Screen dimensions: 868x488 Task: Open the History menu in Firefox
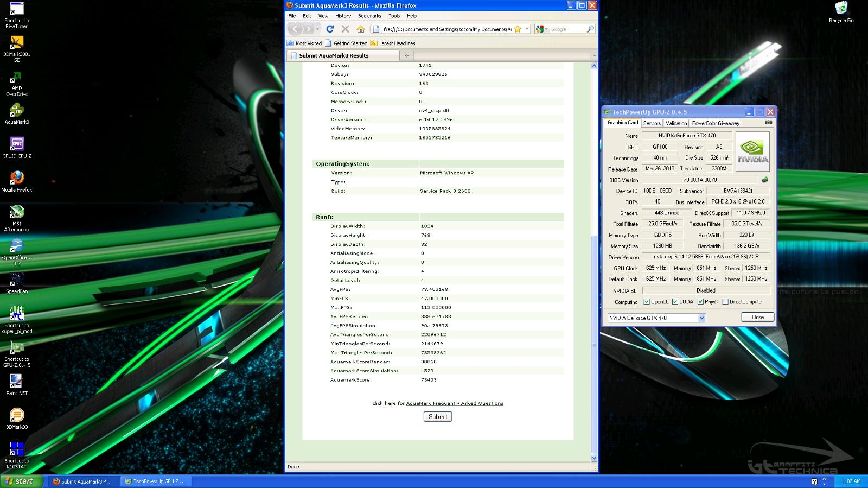coord(343,16)
